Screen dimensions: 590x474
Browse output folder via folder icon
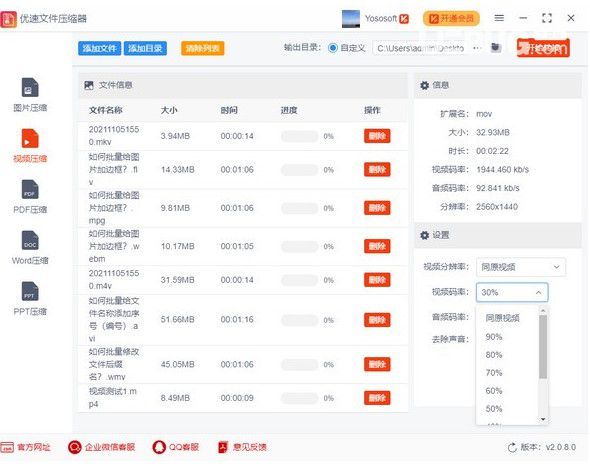496,48
